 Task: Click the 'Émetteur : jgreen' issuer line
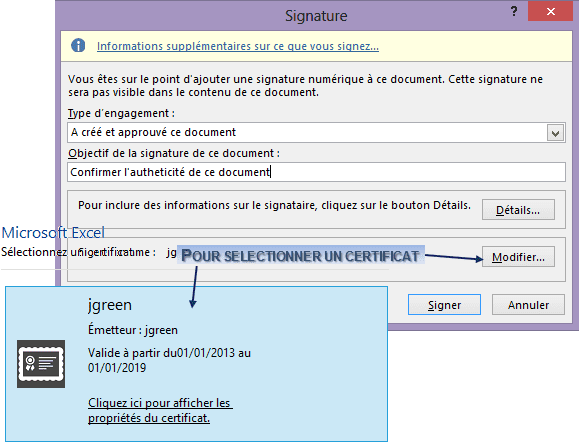pyautogui.click(x=133, y=330)
